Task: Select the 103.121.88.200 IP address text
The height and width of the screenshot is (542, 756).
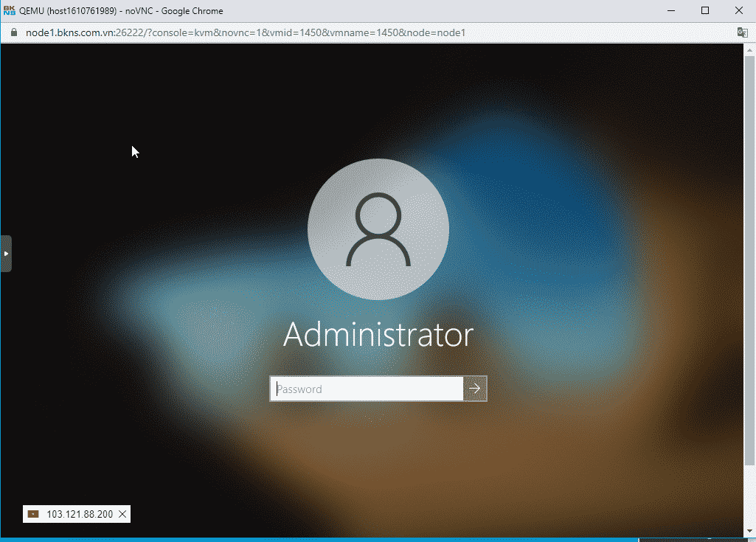Action: pos(80,514)
